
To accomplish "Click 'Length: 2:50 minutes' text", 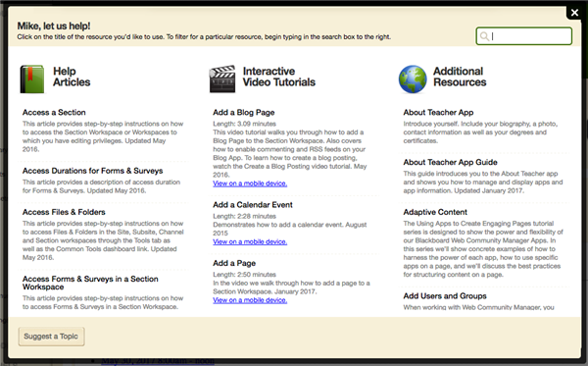I will [x=244, y=275].
